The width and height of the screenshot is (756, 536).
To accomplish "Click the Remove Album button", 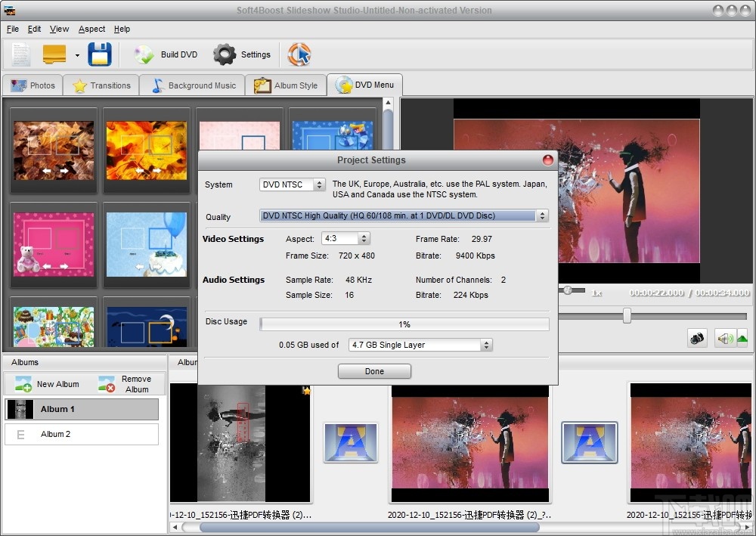I will 125,384.
